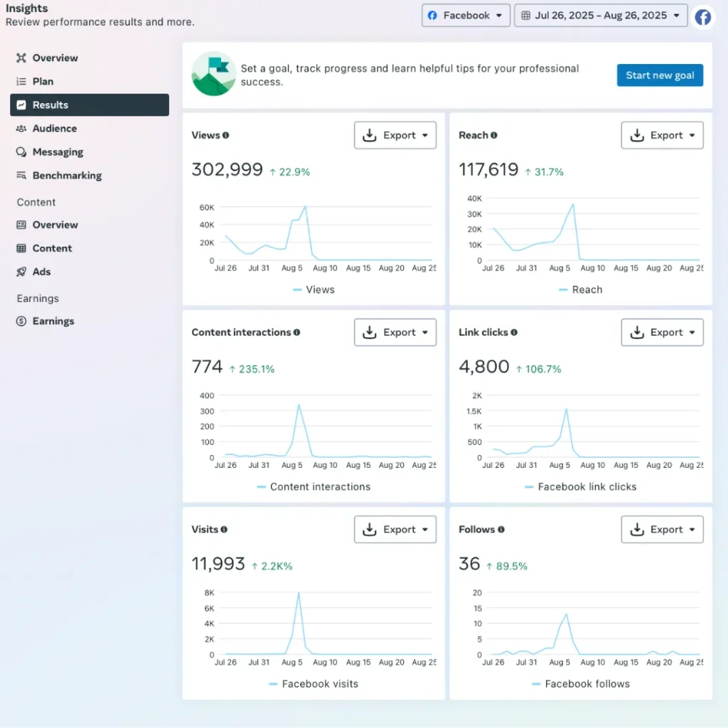
Task: Click the Benchmarking icon in sidebar
Action: point(21,176)
